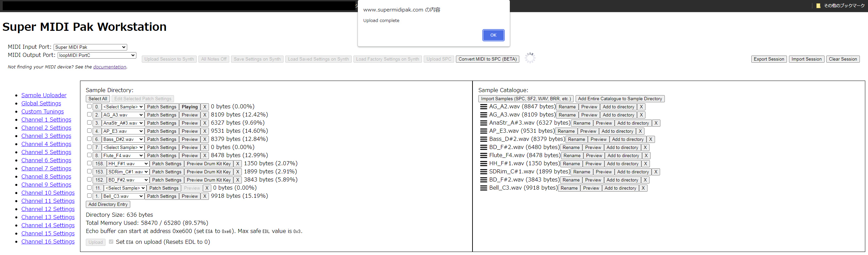Image resolution: width=868 pixels, height=255 pixels.
Task: Click the bookmarks folder icon in browser bar
Action: (818, 6)
